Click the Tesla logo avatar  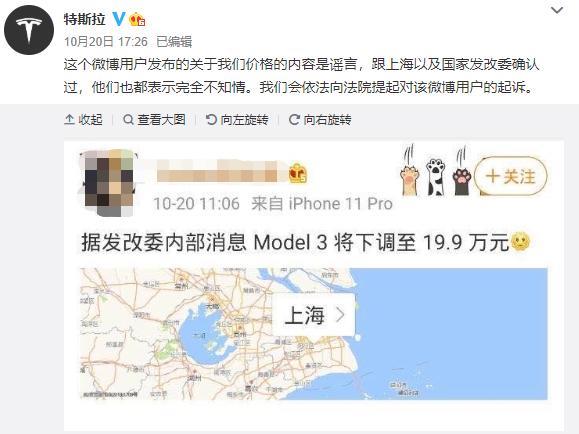click(x=29, y=30)
